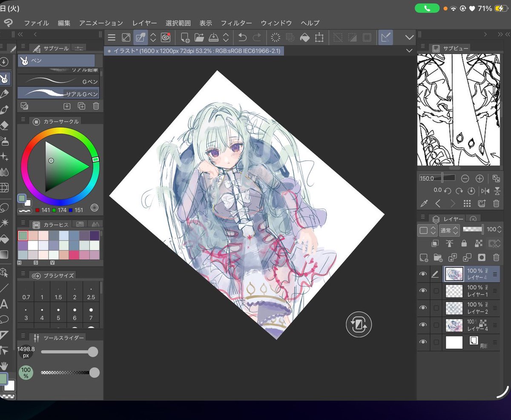Open file using folder icon in command bar
Screen dimensions: 511x420
coord(199,37)
